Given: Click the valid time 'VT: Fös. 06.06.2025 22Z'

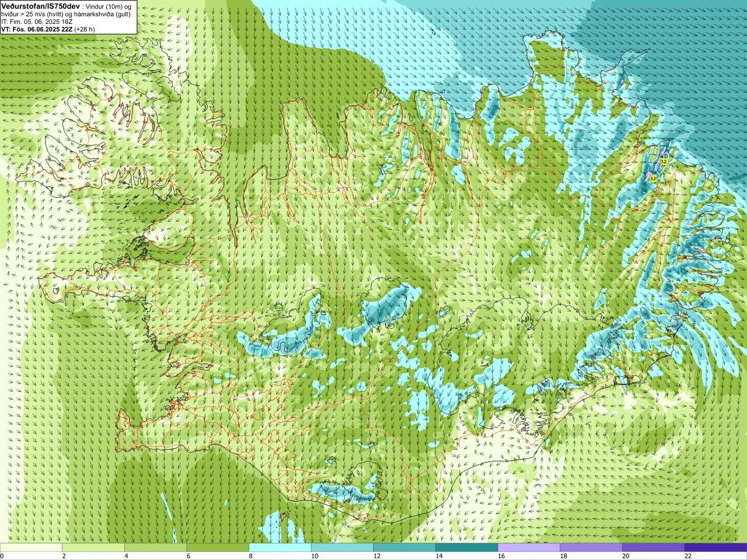Looking at the screenshot, I should tap(37, 29).
